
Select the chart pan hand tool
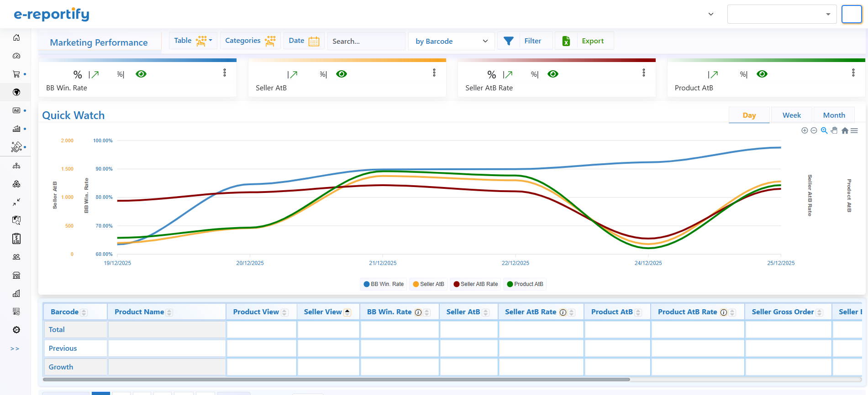(x=834, y=130)
